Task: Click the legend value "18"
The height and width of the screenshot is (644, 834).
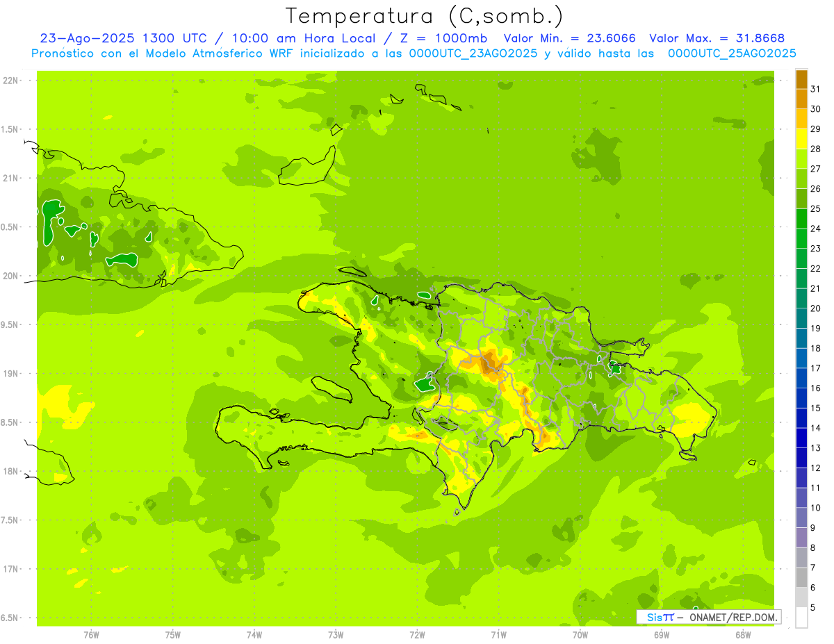Action: tap(816, 348)
